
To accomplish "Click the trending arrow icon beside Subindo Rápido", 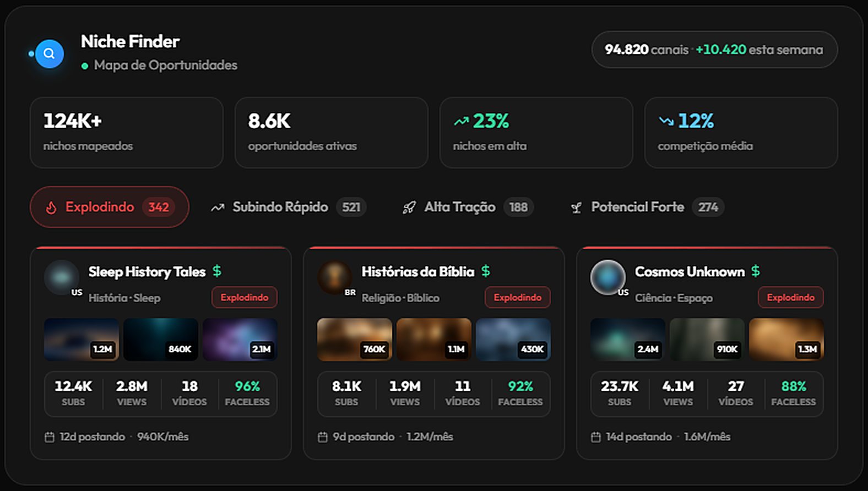I will pyautogui.click(x=218, y=208).
